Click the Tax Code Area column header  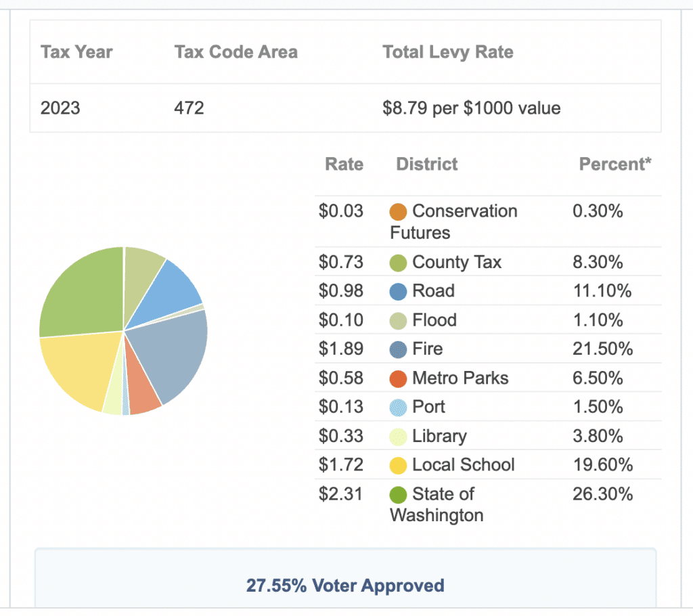[x=236, y=51]
